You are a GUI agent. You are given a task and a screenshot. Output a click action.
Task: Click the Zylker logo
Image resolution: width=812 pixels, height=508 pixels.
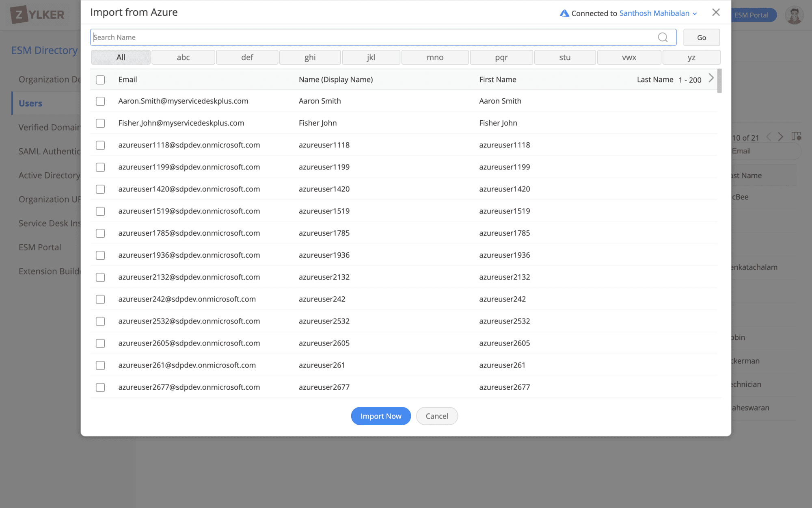coord(37,15)
